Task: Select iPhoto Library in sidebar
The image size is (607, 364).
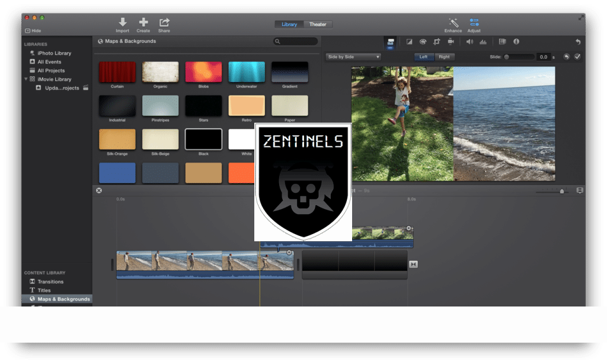Action: pos(54,53)
